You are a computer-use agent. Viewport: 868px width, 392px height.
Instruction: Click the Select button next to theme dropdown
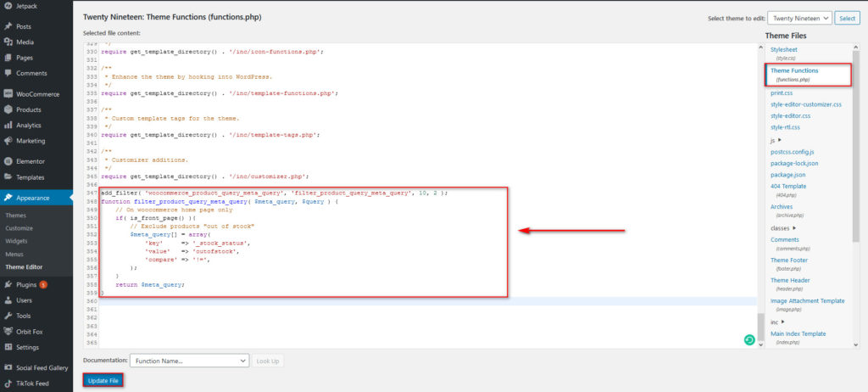pos(847,19)
